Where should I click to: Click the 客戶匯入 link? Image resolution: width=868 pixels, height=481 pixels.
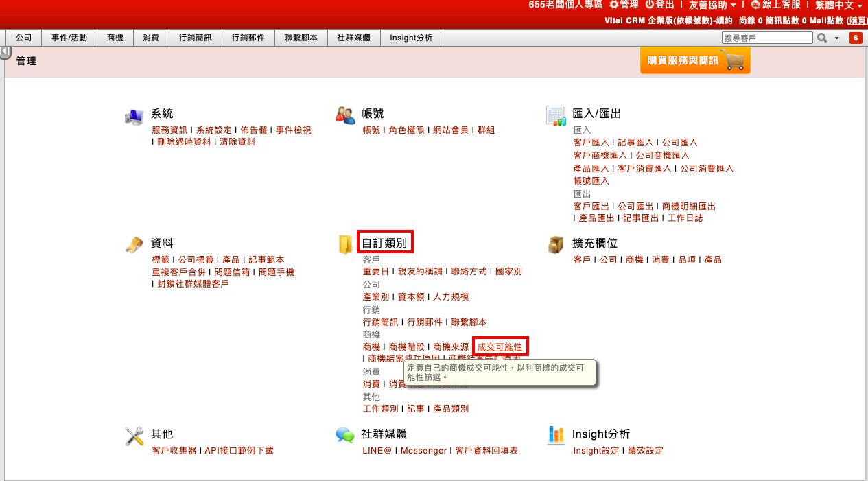click(x=591, y=142)
